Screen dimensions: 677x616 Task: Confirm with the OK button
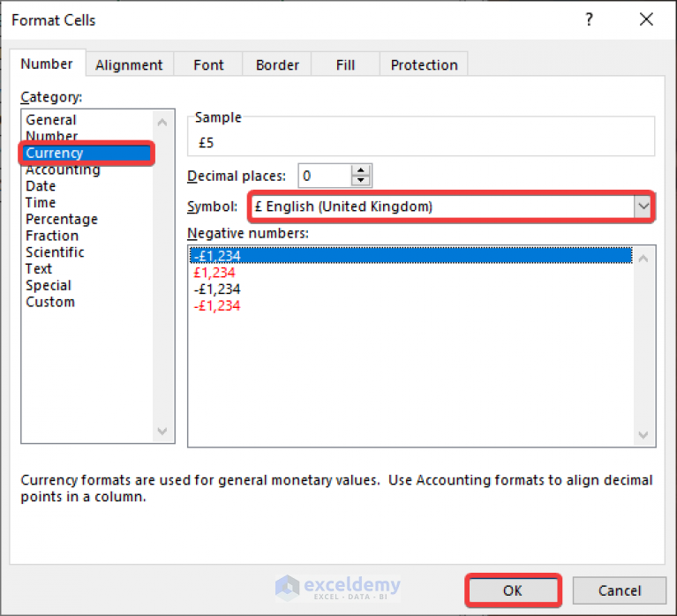513,590
